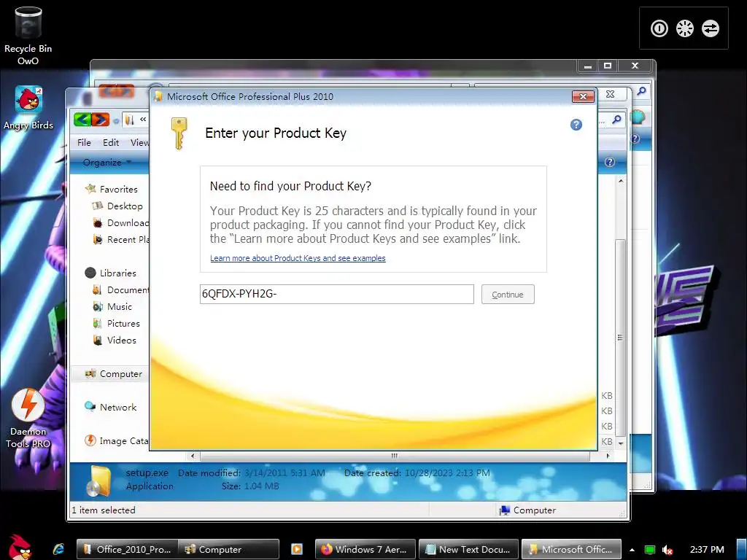Expand the Organize dropdown in Explorer
747x560 pixels.
(107, 163)
